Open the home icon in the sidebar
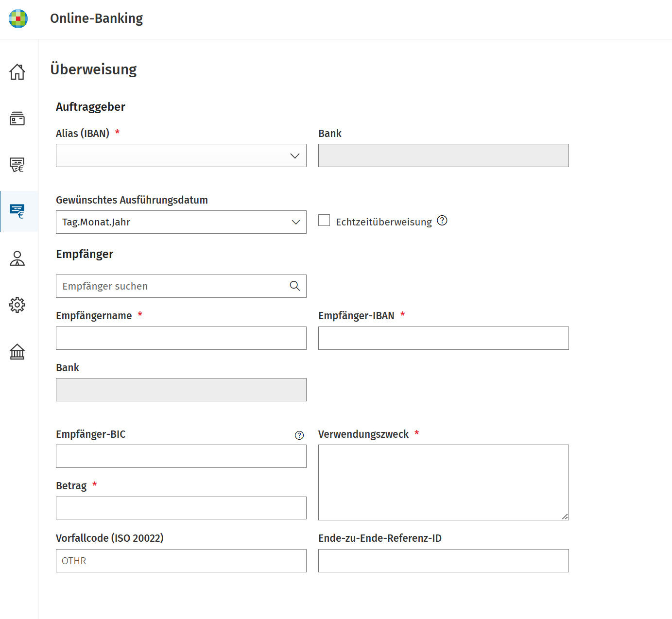Screen dimensions: 672x619 click(x=17, y=72)
